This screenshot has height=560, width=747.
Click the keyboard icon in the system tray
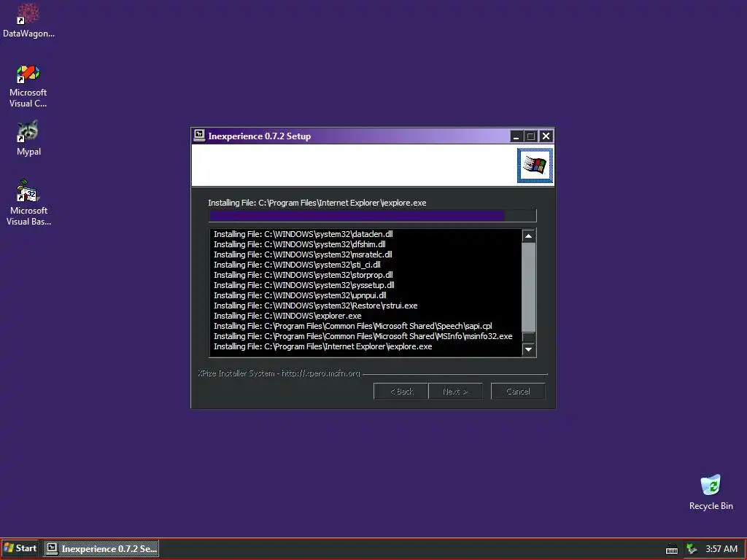click(672, 548)
